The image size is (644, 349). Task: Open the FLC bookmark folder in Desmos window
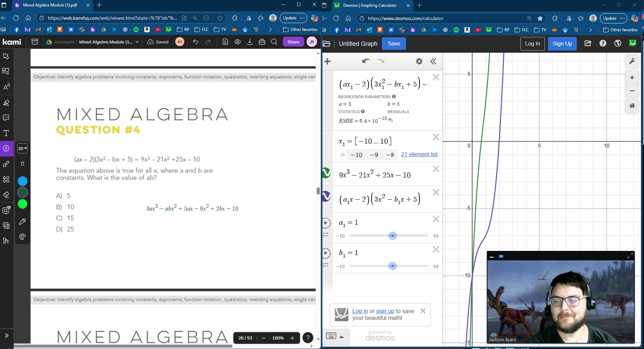click(x=522, y=30)
